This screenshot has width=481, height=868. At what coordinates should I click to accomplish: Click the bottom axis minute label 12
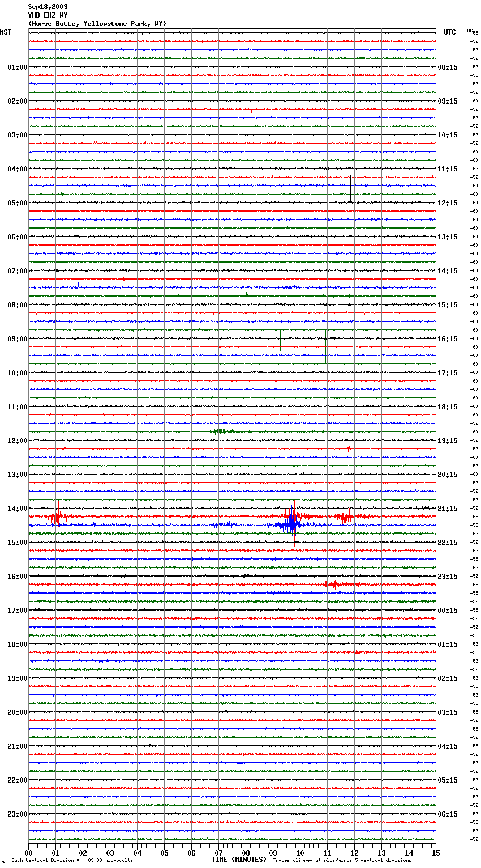click(x=354, y=853)
